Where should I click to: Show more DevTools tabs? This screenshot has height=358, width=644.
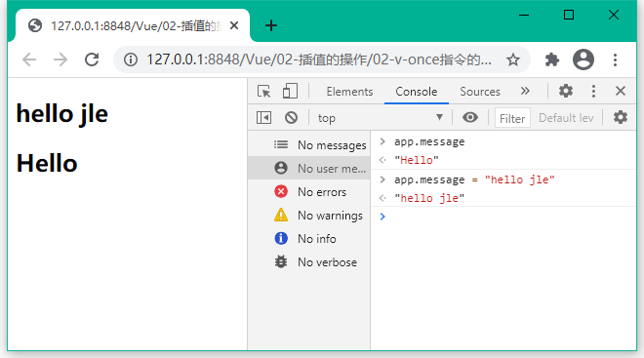525,91
